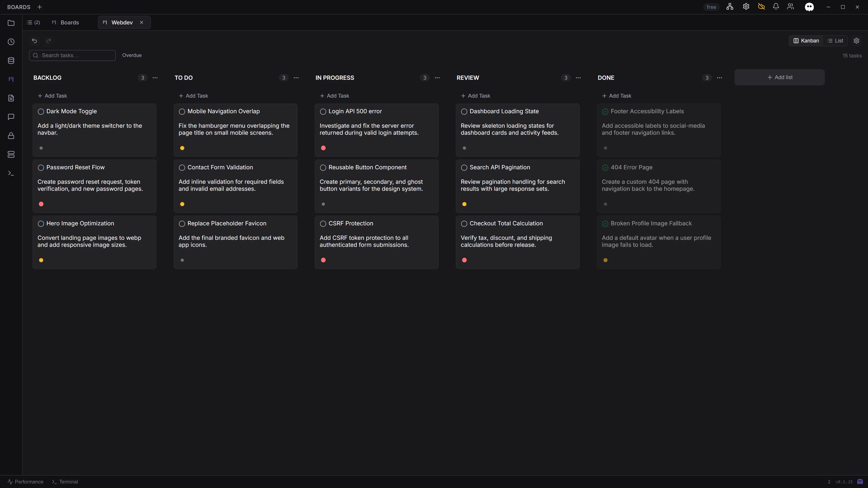
Task: Open the chat bubble sidebar icon
Action: 11,117
